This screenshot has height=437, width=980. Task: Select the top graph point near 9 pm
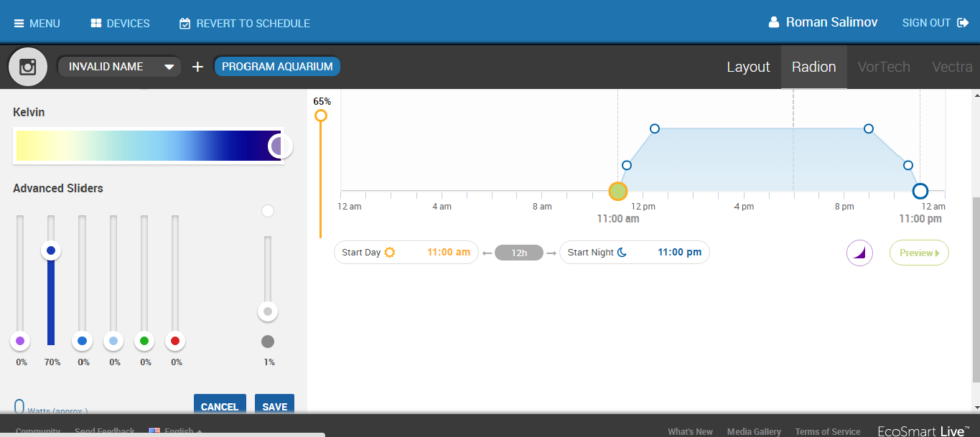point(869,128)
